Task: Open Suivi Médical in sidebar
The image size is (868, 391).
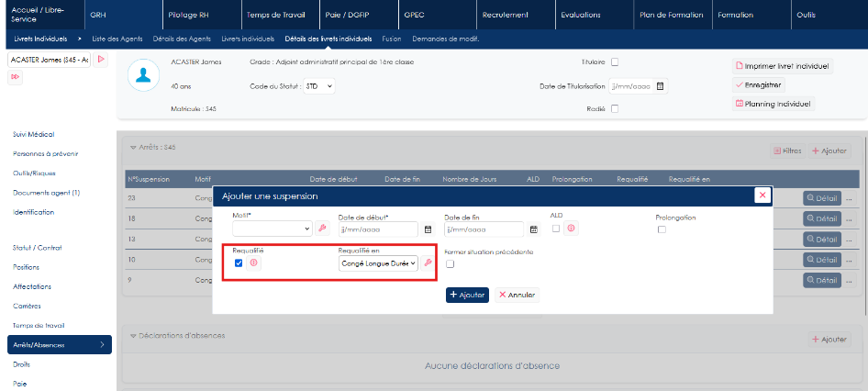Action: (x=33, y=134)
